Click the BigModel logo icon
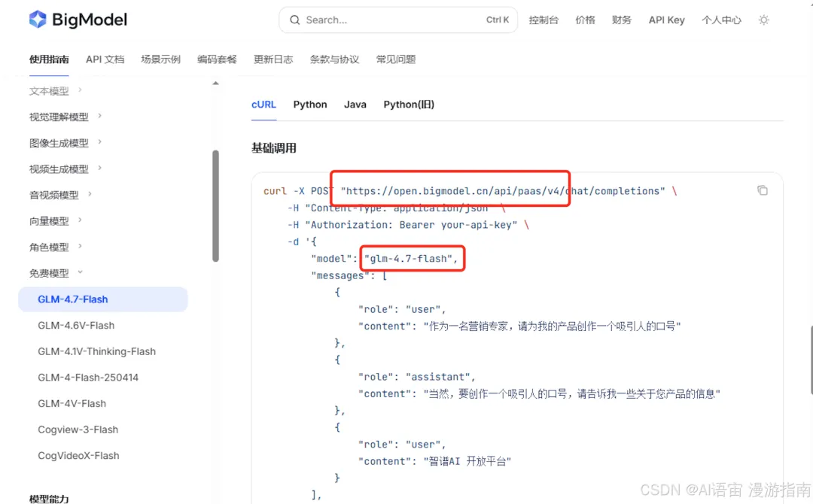 pyautogui.click(x=38, y=20)
